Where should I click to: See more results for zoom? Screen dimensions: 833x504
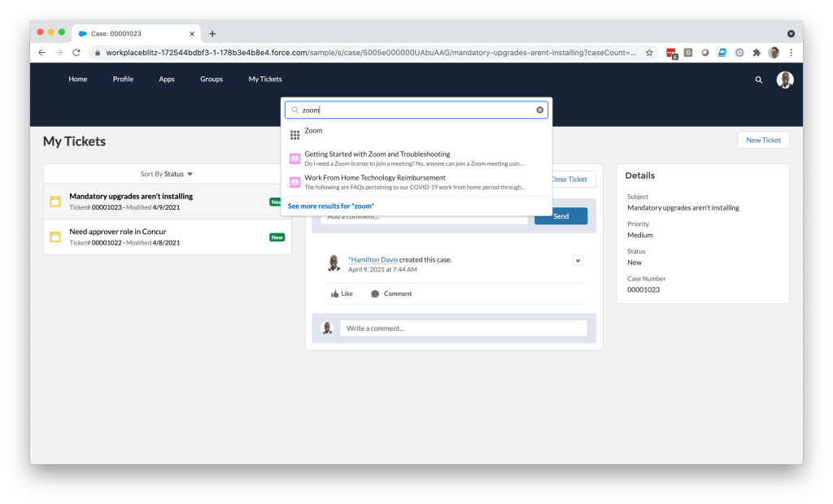pyautogui.click(x=330, y=206)
